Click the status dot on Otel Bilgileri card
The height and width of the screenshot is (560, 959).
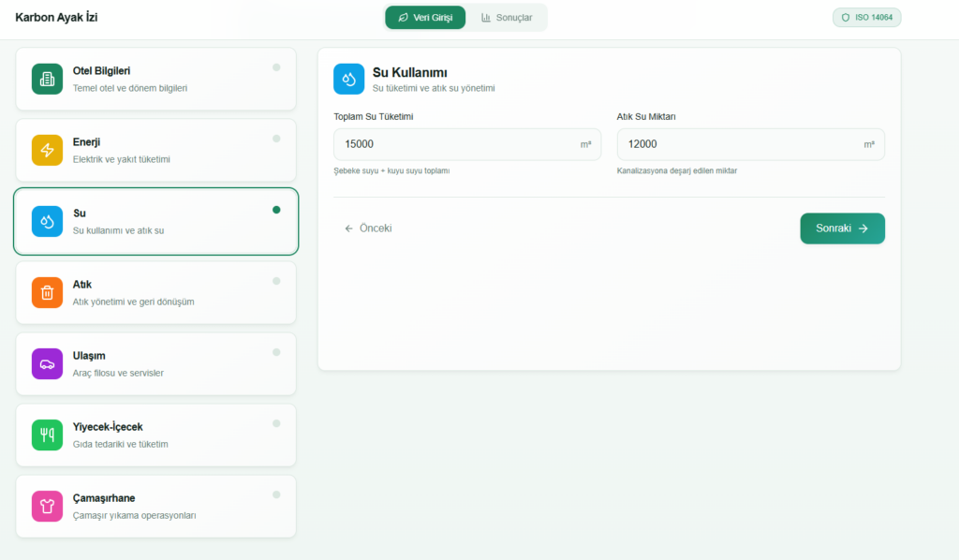click(276, 67)
